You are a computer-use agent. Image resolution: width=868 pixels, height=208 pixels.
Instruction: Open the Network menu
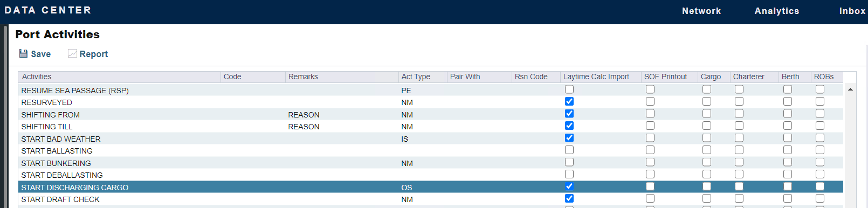click(x=701, y=11)
